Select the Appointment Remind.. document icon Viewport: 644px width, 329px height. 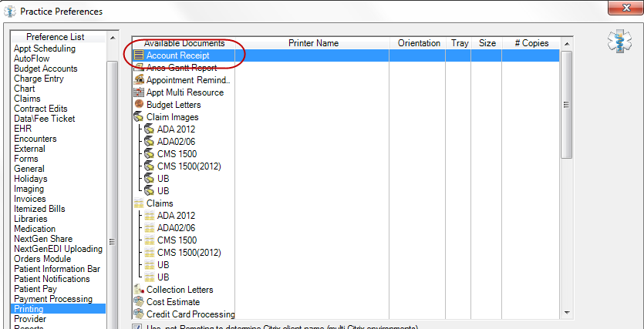click(140, 80)
